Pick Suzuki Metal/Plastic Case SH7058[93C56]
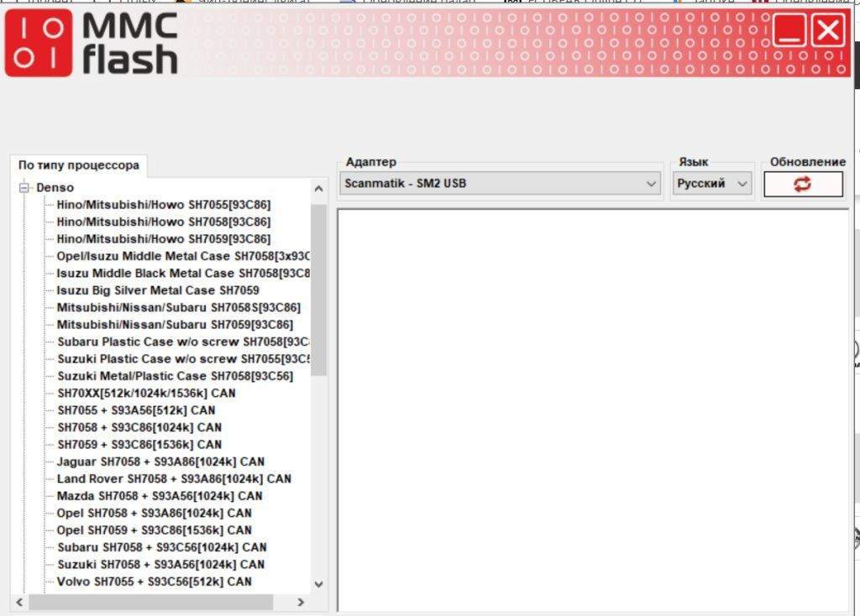This screenshot has height=616, width=860. [x=175, y=376]
